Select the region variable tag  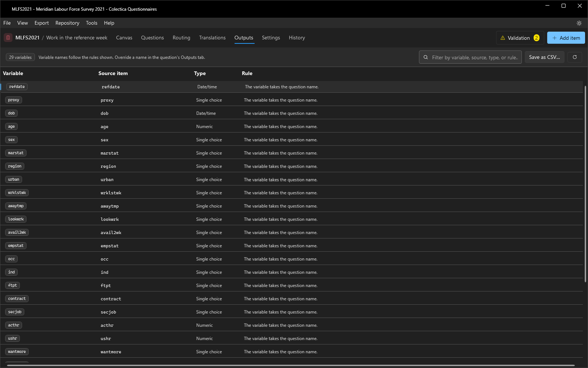pos(15,166)
